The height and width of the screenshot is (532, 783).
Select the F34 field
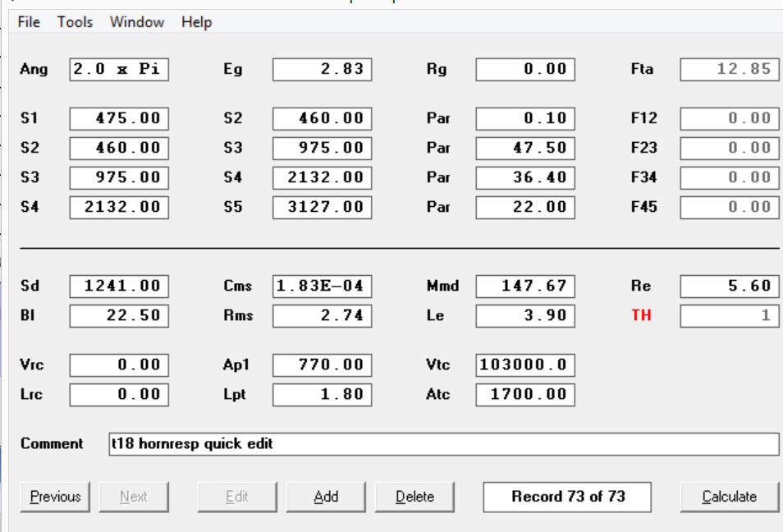click(730, 178)
